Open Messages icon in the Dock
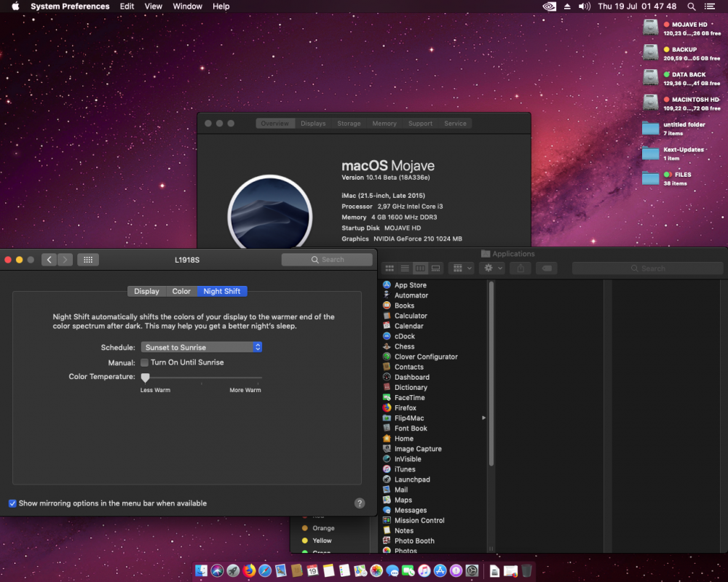Image resolution: width=728 pixels, height=582 pixels. 392,570
